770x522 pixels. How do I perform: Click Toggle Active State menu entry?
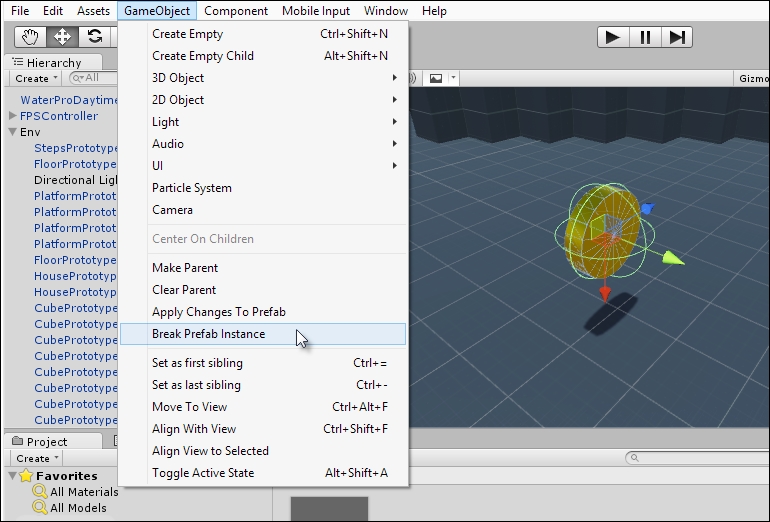pos(203,473)
